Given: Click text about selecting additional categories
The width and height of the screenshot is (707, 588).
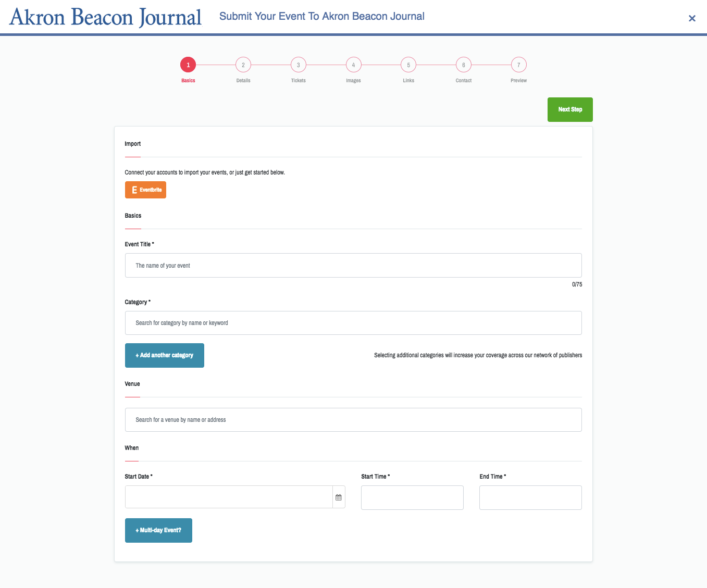Looking at the screenshot, I should (x=478, y=355).
